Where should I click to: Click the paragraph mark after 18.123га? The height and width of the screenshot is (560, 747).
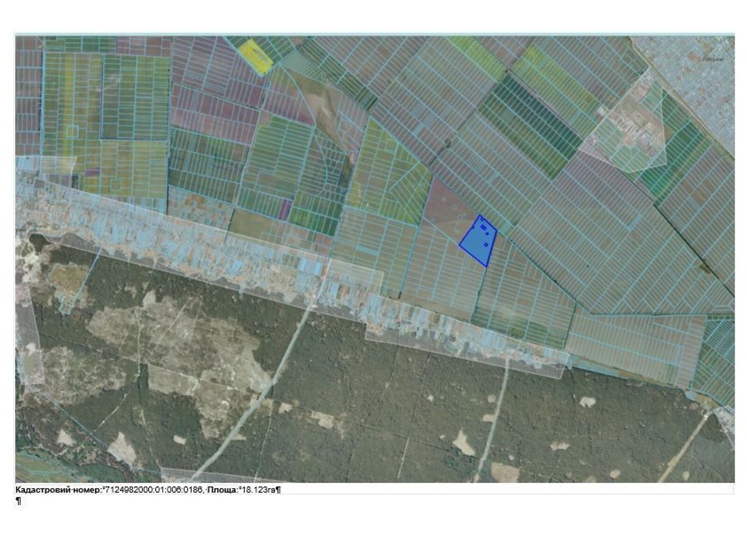(278, 490)
